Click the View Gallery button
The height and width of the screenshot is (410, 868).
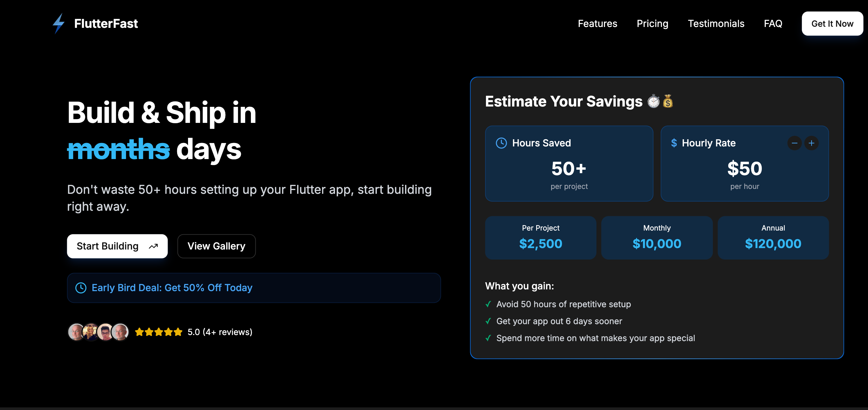pos(216,246)
